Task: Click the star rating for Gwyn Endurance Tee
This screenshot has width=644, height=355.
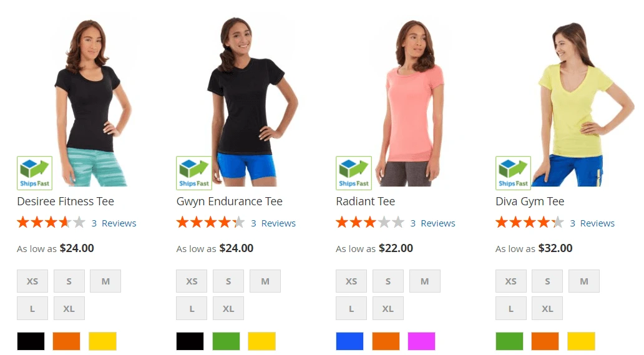Action: click(x=210, y=223)
